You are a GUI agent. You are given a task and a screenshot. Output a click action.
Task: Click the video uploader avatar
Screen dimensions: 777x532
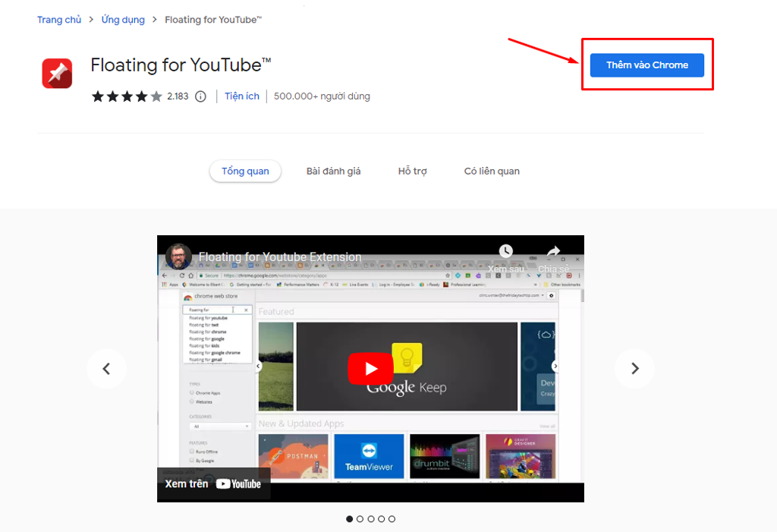[x=178, y=257]
